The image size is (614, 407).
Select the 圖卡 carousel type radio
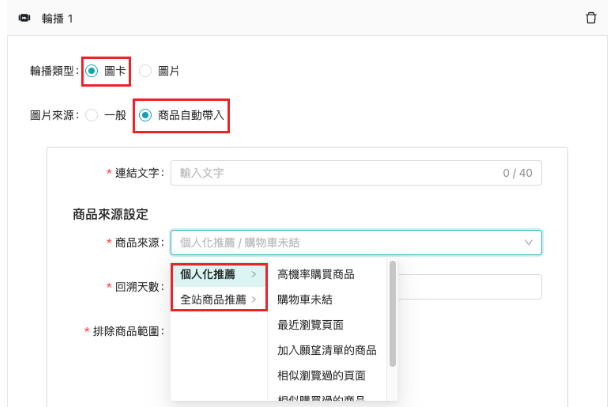(x=92, y=71)
